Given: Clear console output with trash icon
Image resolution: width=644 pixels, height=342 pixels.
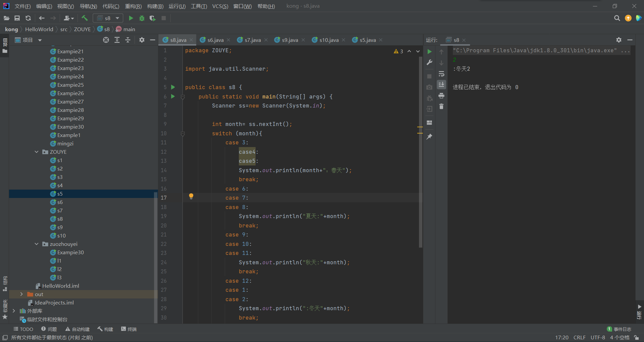Looking at the screenshot, I should click(441, 107).
